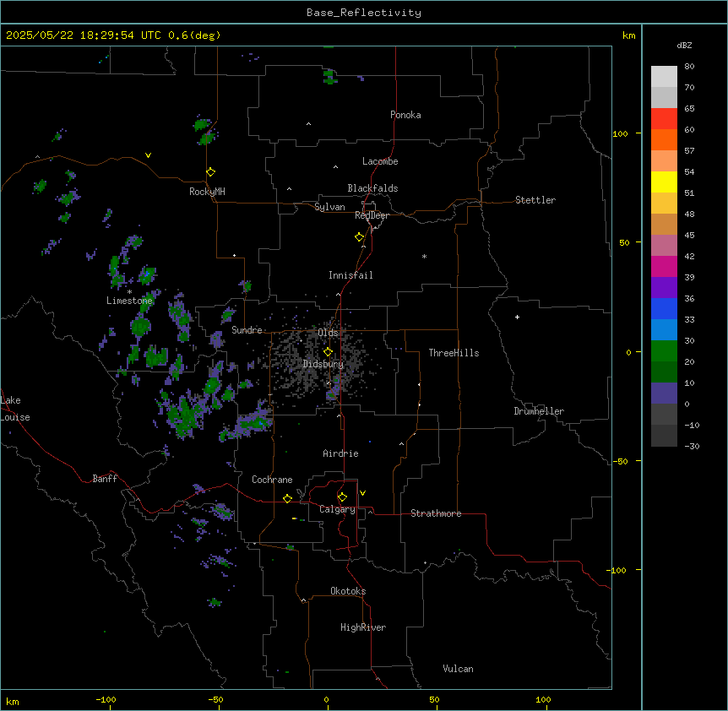Image resolution: width=728 pixels, height=711 pixels.
Task: Click the HighRiver city label
Action: point(363,627)
